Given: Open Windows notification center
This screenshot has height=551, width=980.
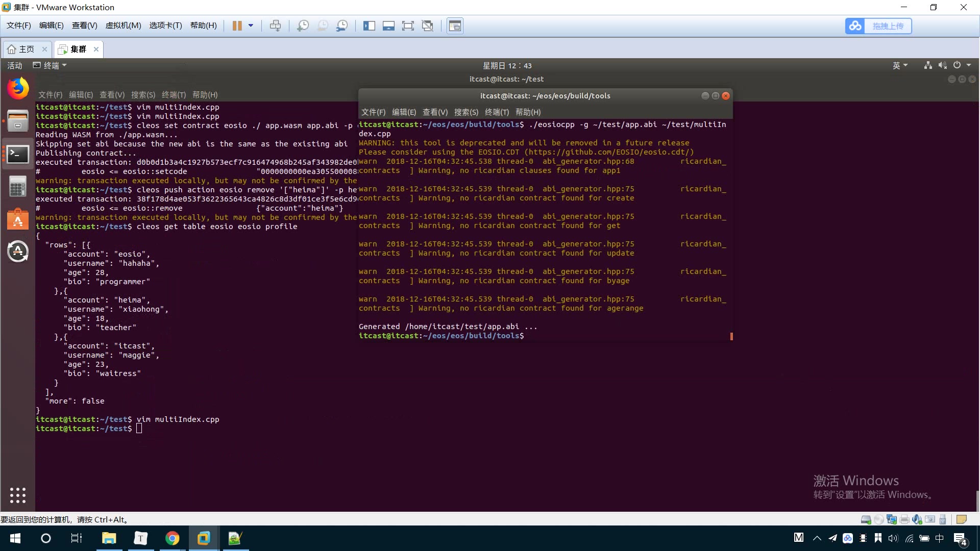Looking at the screenshot, I should pos(960,539).
